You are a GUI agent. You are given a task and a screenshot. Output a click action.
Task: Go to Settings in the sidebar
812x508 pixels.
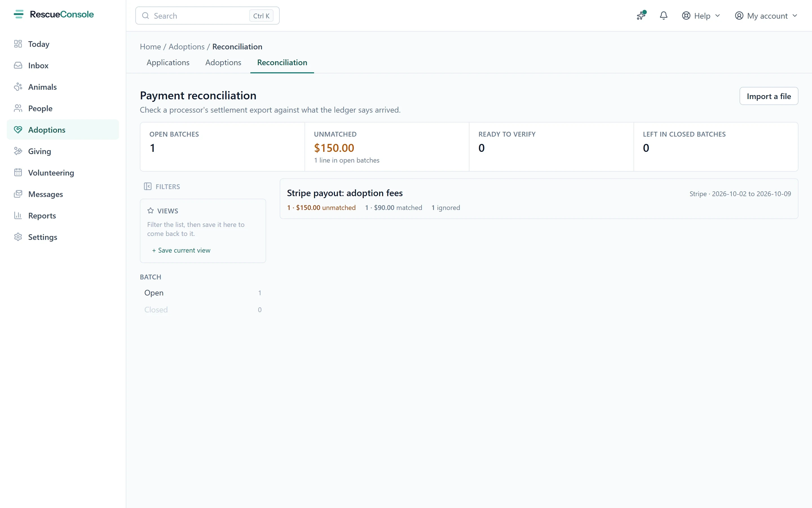(63, 237)
